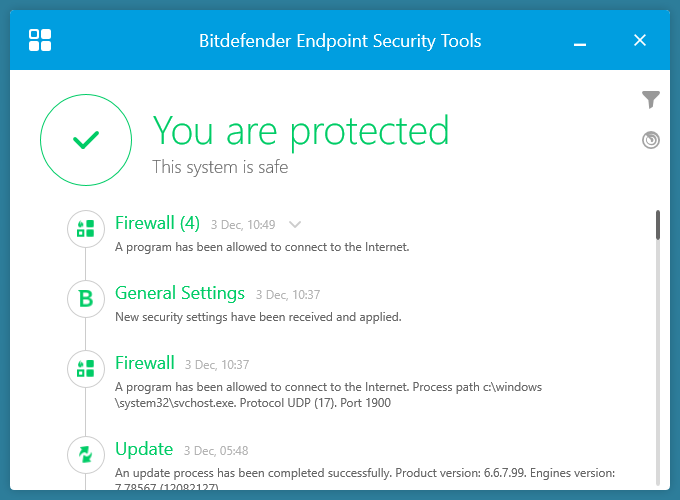
Task: Click the Update event arrows icon
Action: (x=86, y=455)
